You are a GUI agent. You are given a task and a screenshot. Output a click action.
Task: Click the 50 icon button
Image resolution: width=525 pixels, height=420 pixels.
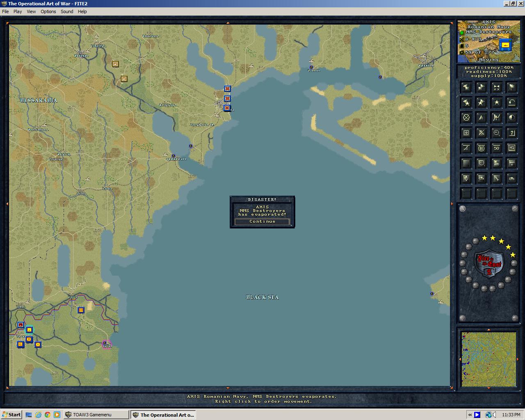pos(496,148)
